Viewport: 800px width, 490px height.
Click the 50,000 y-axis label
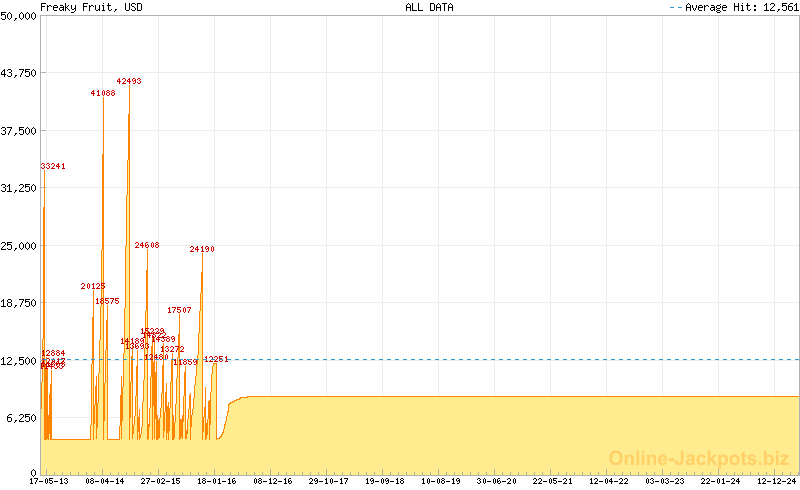pos(18,16)
